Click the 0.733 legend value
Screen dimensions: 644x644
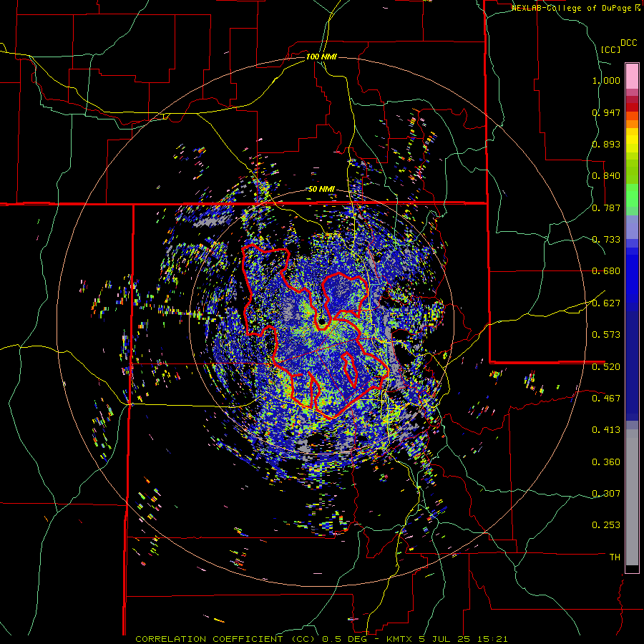tap(606, 240)
